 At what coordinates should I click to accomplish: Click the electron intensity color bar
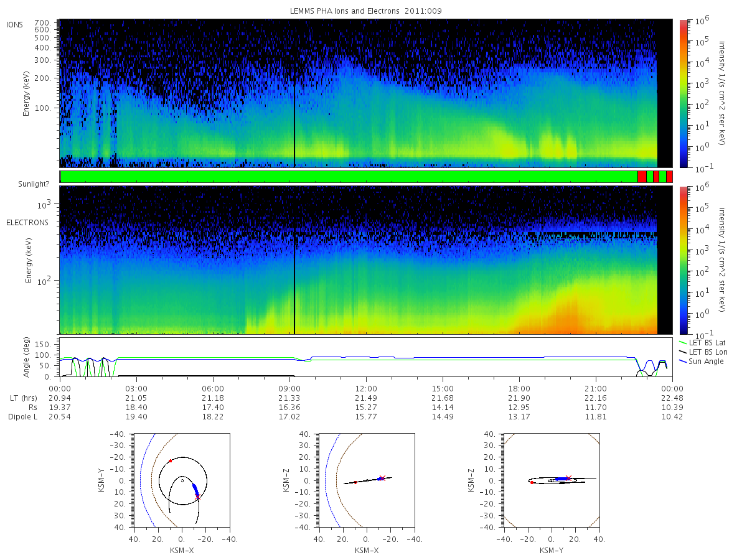point(684,260)
